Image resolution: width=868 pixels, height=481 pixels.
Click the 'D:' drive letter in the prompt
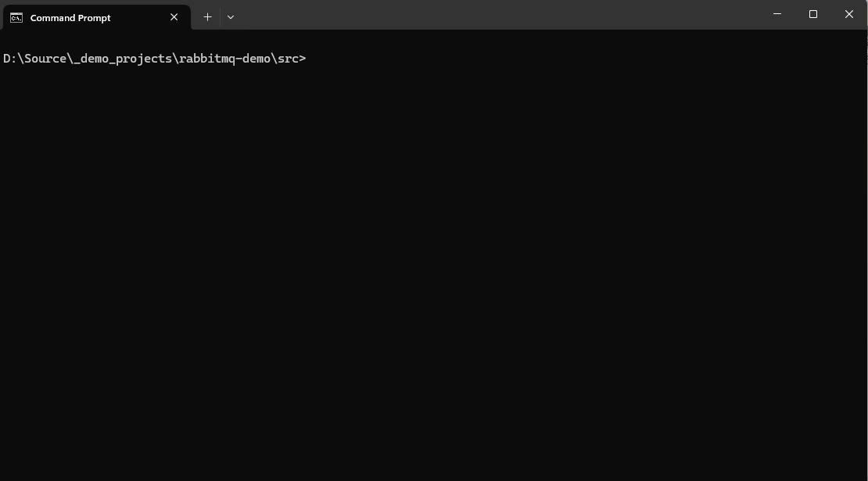point(10,59)
